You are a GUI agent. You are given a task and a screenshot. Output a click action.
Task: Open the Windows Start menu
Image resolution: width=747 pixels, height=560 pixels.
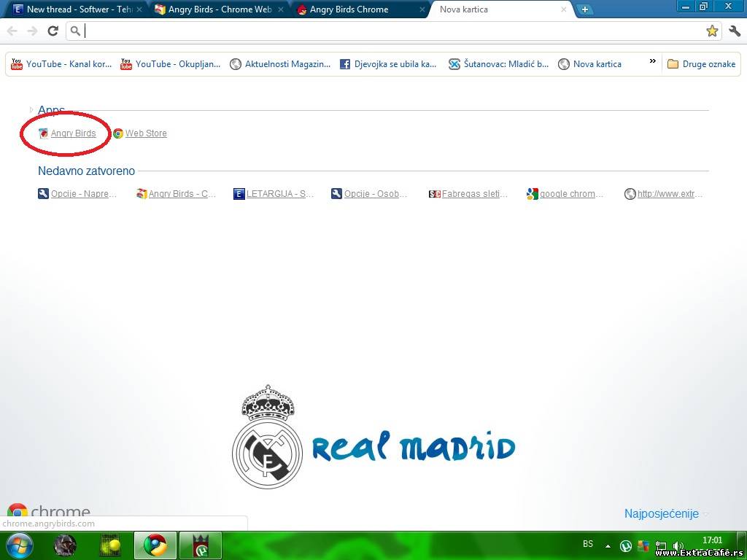pyautogui.click(x=20, y=546)
